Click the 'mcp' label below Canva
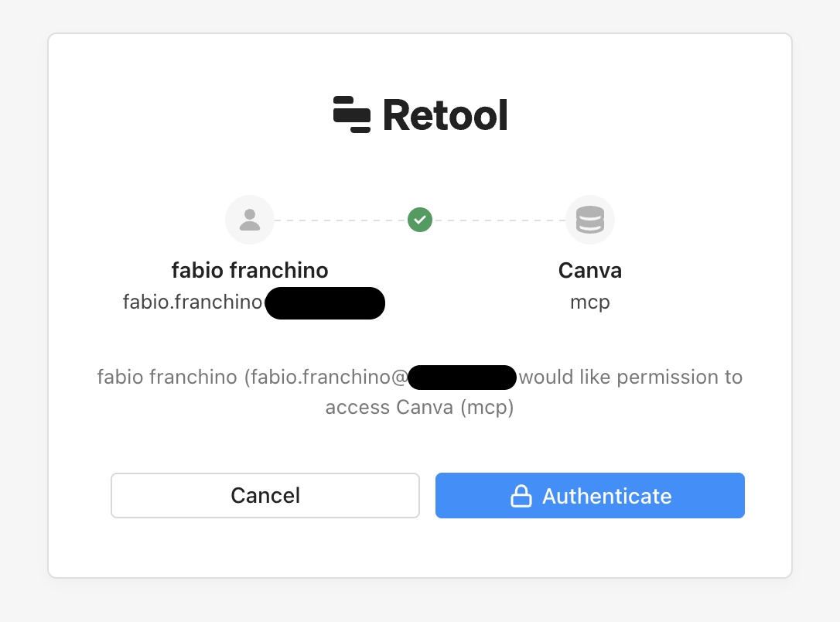840x622 pixels. coord(590,302)
